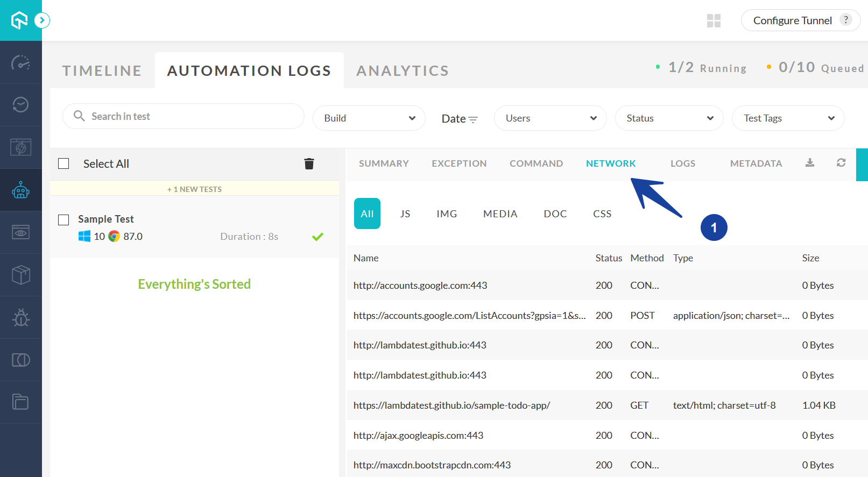
Task: Switch to the ANALYTICS tab
Action: (402, 71)
